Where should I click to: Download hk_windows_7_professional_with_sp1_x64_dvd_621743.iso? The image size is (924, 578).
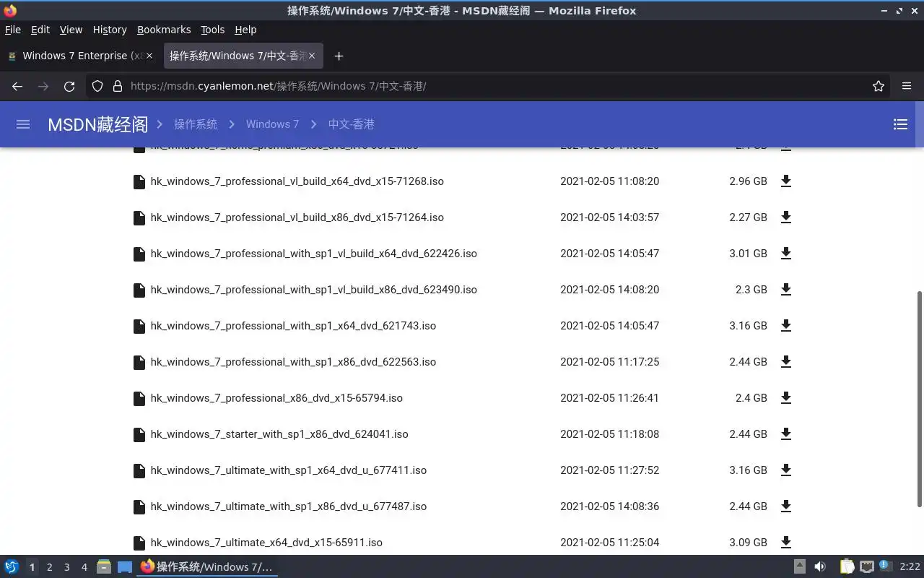786,326
